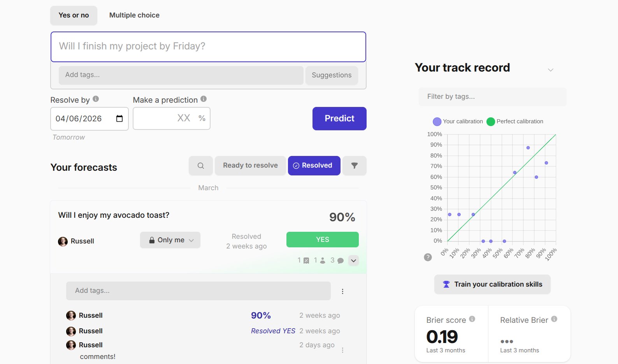Screen dimensions: 618x364
Task: Click the Relative Brier info icon
Action: pos(554,319)
